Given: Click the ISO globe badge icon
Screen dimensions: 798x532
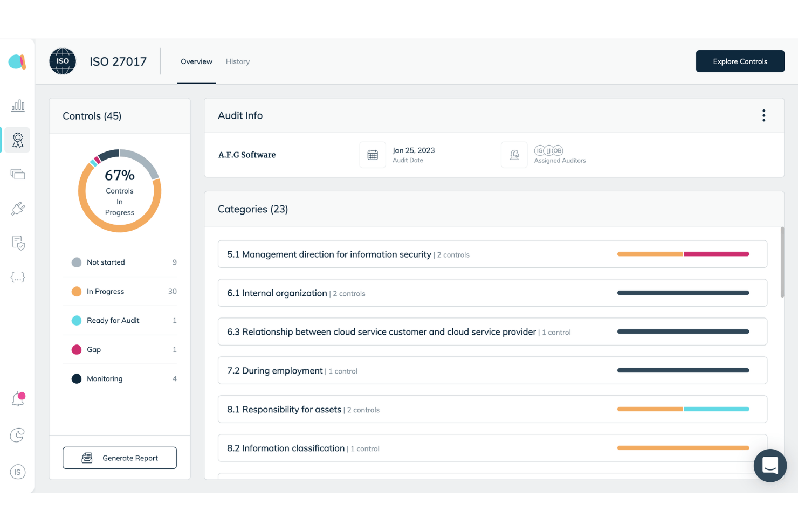Looking at the screenshot, I should (63, 61).
